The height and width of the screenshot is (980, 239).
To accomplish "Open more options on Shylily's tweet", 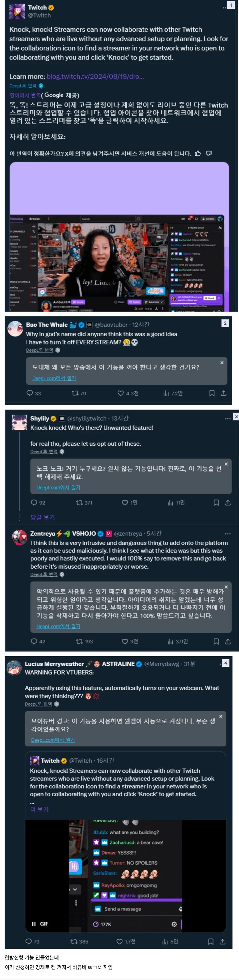I will click(x=228, y=419).
